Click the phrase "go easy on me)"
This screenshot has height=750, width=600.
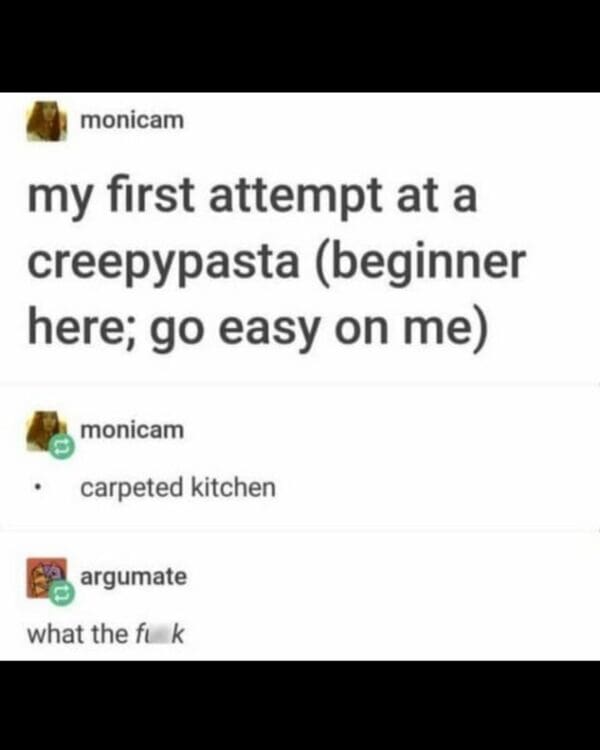(x=320, y=330)
